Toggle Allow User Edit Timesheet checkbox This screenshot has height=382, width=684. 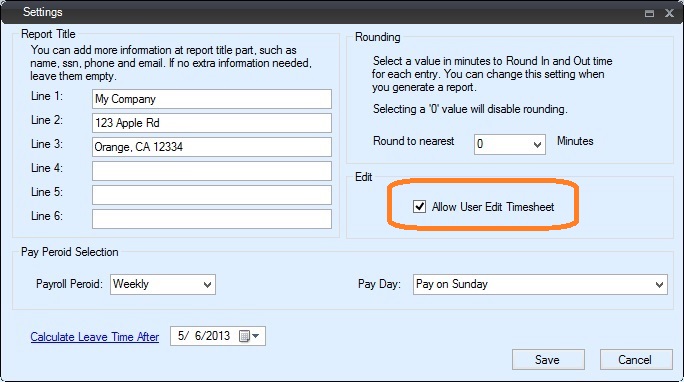pos(419,206)
